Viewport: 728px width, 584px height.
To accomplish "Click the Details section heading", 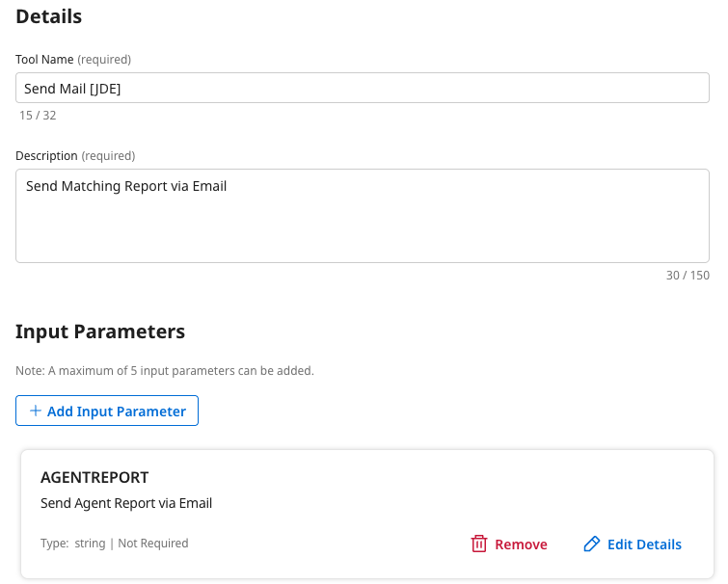I will click(49, 16).
